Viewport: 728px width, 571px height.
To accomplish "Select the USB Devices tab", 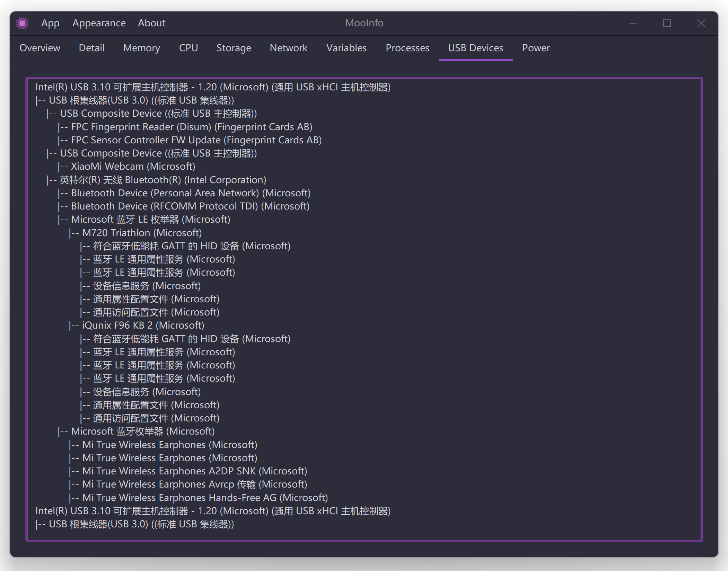I will (x=475, y=48).
